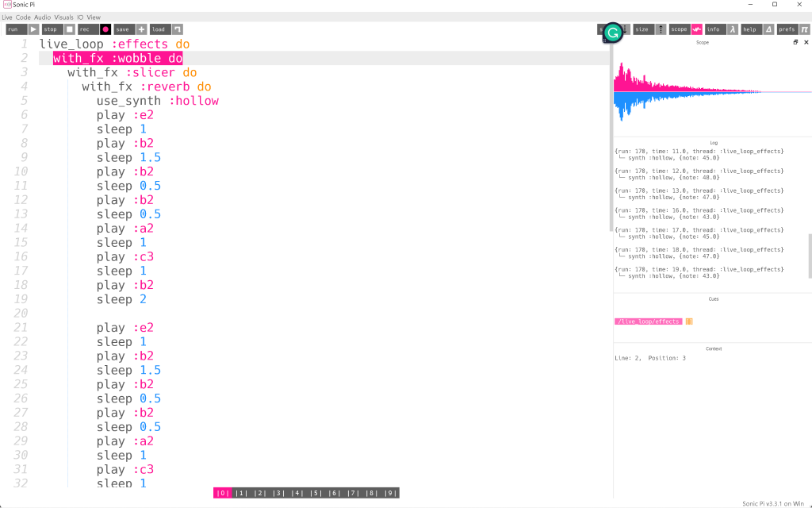Click 'play :e2' on line 21
812x508 pixels.
point(124,328)
